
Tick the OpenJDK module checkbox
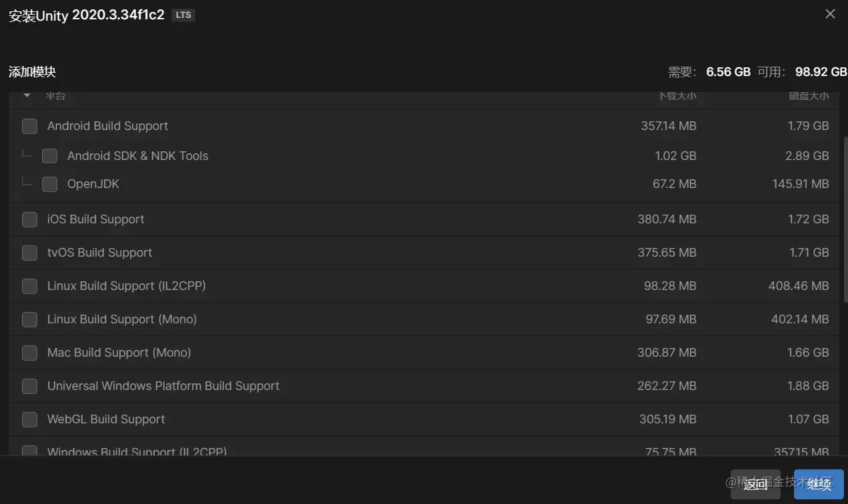tap(49, 184)
